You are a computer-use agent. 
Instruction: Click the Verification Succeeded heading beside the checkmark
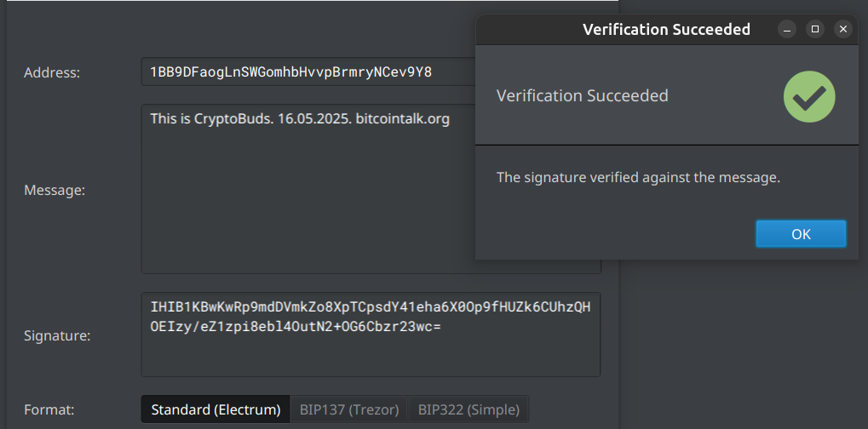pyautogui.click(x=583, y=95)
